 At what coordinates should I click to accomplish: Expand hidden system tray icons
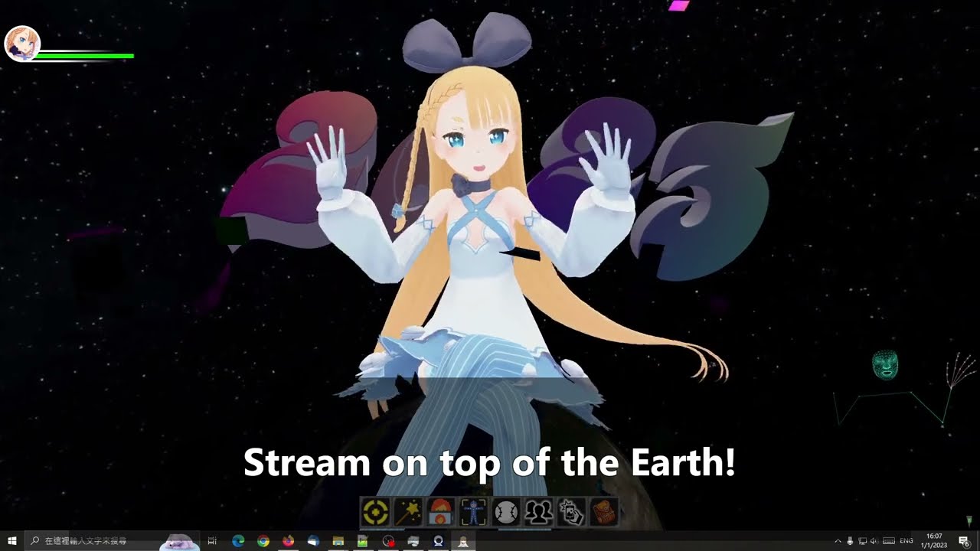[x=838, y=541]
